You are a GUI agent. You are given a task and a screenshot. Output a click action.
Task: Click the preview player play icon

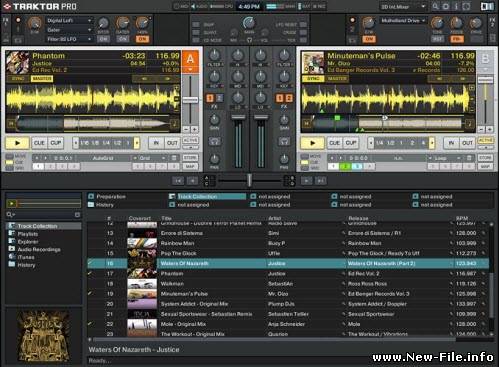[x=12, y=203]
